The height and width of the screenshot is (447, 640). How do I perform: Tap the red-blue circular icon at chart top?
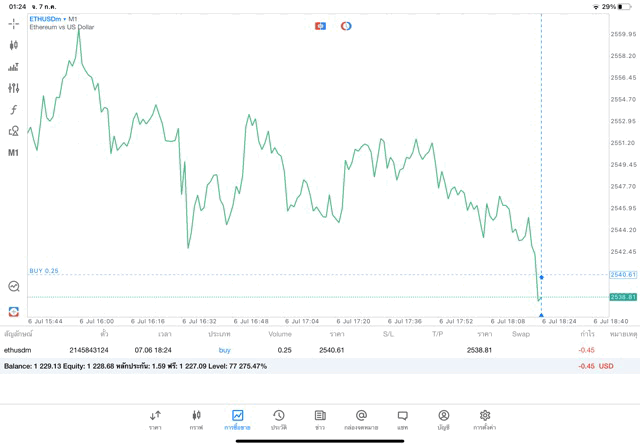(x=346, y=26)
